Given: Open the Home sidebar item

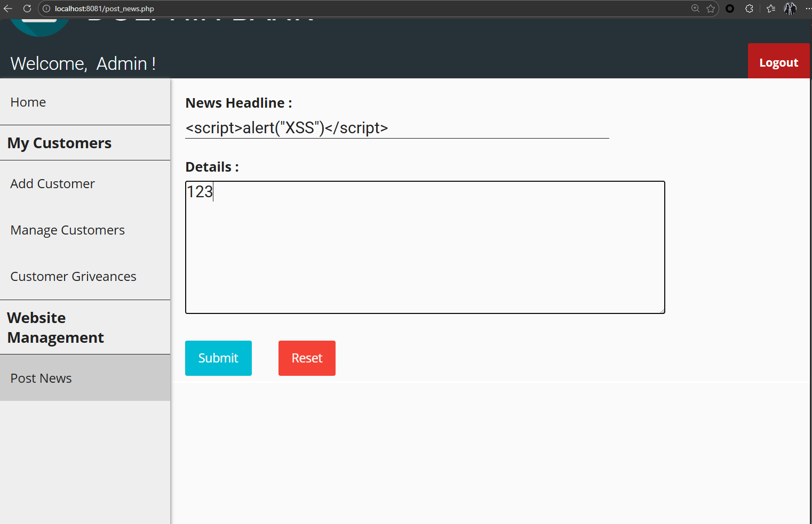Looking at the screenshot, I should [28, 102].
